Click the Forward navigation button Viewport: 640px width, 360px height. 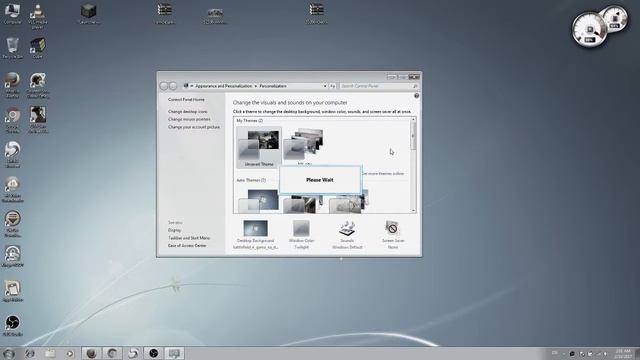(x=173, y=86)
